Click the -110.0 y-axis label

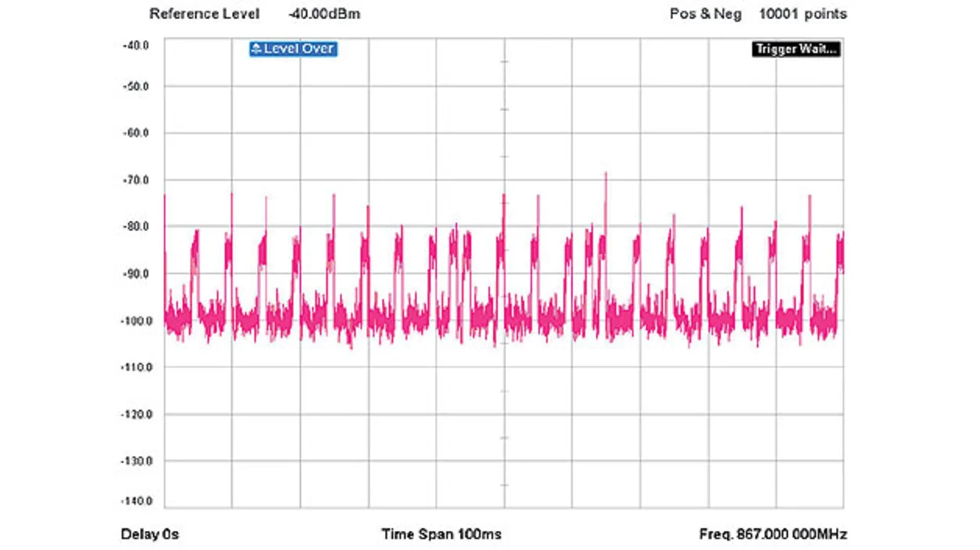click(135, 367)
